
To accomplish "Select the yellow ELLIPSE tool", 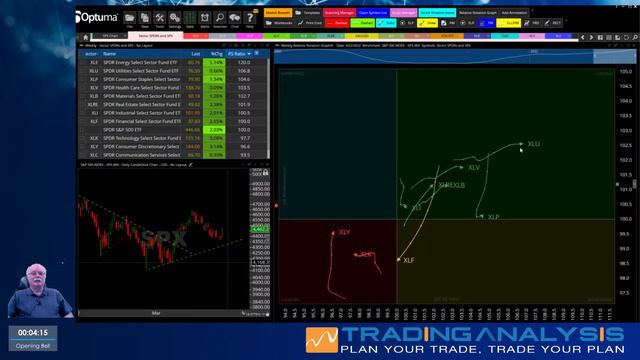I will pos(509,23).
